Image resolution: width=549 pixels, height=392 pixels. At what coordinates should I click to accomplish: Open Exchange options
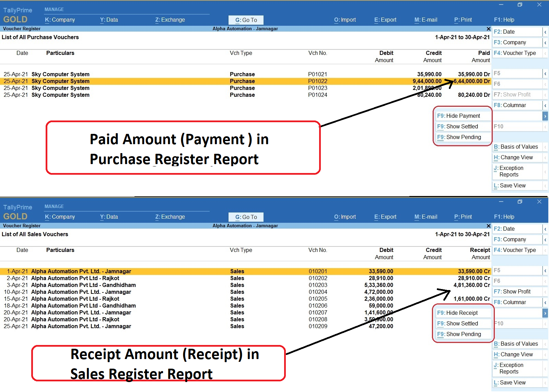pos(170,20)
